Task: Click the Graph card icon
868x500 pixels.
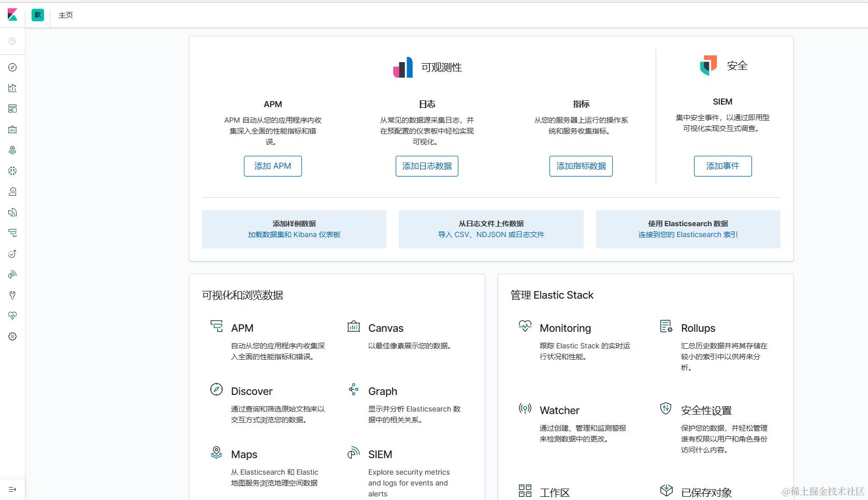Action: [354, 389]
